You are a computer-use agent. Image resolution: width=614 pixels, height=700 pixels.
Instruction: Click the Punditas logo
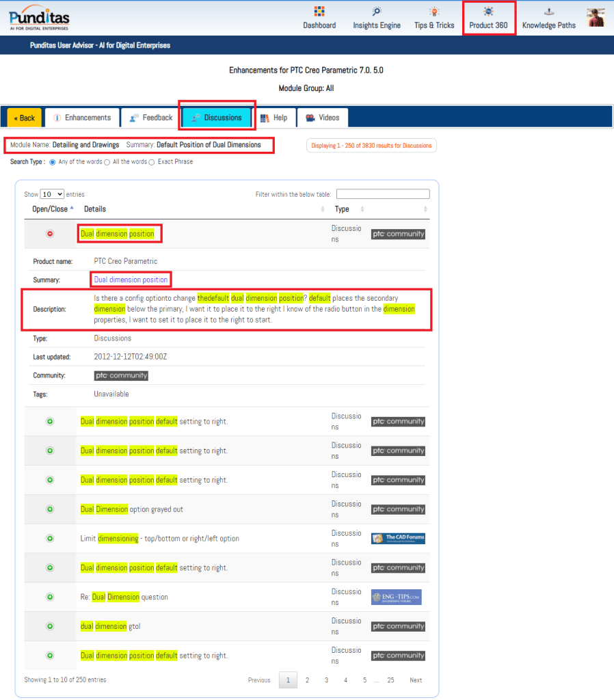tap(39, 18)
